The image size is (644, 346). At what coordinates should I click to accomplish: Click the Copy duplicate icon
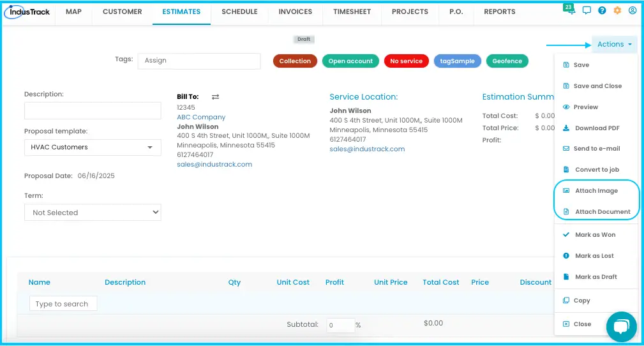(x=566, y=301)
